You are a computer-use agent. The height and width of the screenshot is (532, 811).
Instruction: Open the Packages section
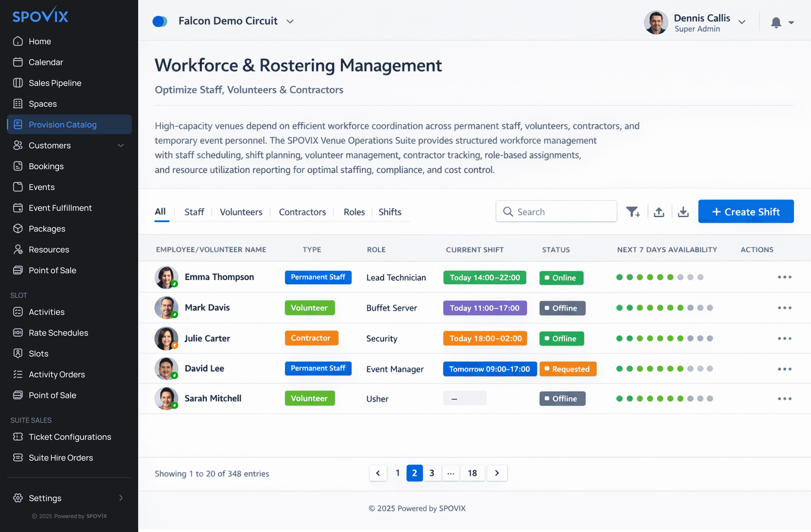pyautogui.click(x=47, y=229)
